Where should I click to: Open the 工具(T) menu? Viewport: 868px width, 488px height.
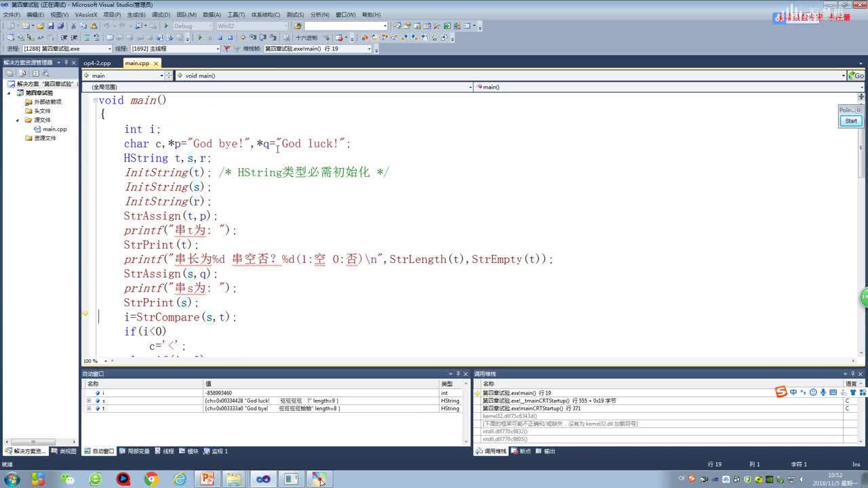[236, 14]
